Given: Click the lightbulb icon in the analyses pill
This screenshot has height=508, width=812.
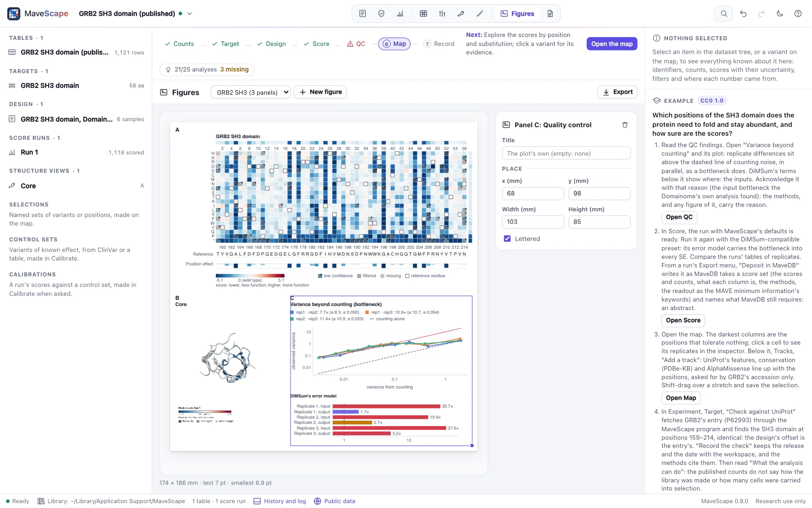Looking at the screenshot, I should tap(168, 69).
